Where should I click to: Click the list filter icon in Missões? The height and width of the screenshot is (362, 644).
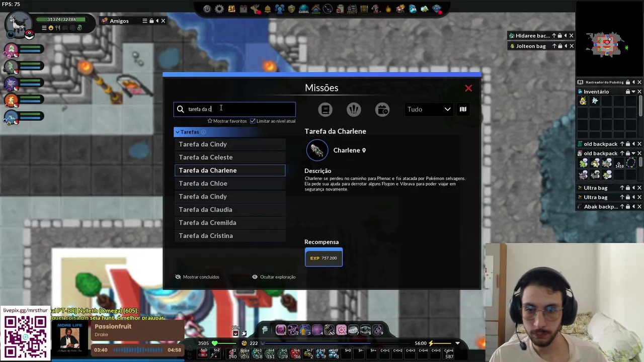(325, 110)
